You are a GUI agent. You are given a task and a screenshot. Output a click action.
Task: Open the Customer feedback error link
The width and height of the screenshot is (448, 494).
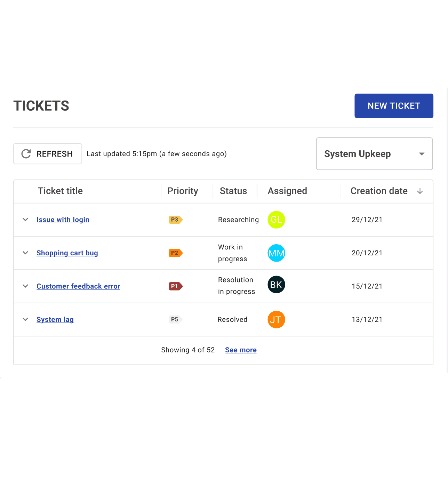tap(78, 286)
